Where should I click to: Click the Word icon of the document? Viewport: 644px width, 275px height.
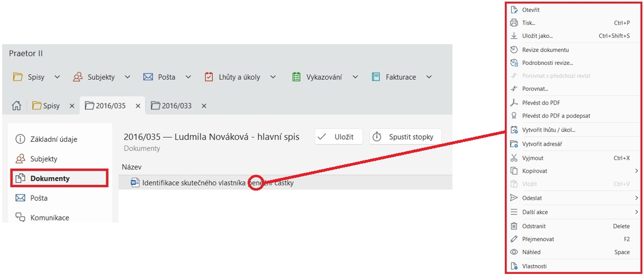tap(135, 183)
